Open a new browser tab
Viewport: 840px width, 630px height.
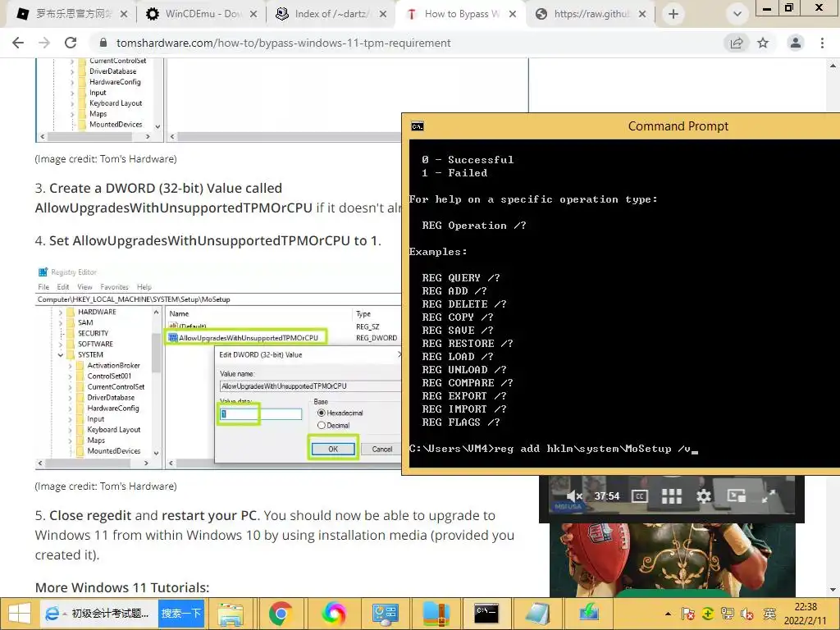click(673, 14)
